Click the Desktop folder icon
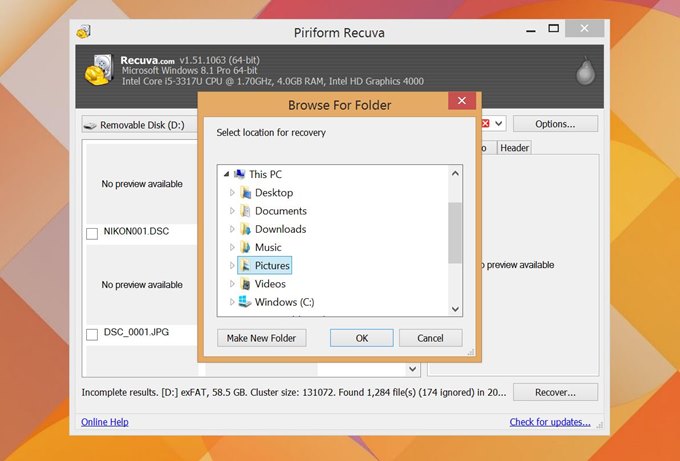The height and width of the screenshot is (461, 680). coord(245,193)
